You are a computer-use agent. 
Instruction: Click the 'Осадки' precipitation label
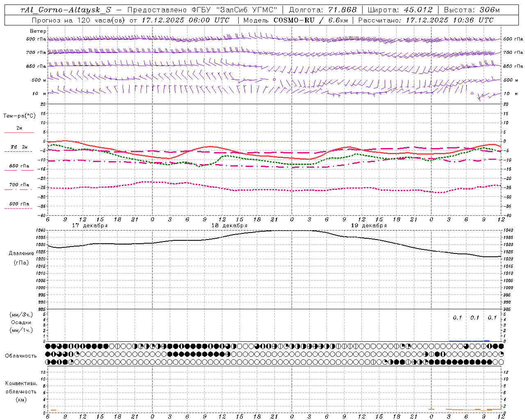click(x=21, y=322)
